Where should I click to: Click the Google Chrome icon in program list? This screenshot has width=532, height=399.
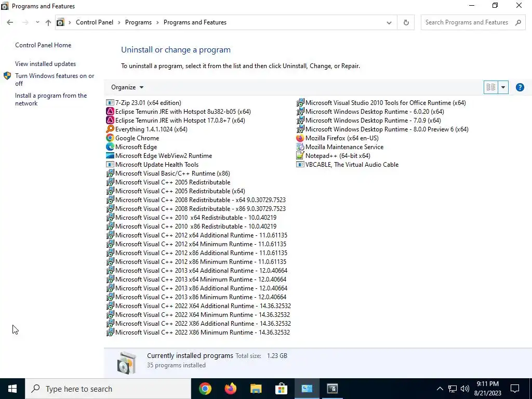[x=110, y=138]
